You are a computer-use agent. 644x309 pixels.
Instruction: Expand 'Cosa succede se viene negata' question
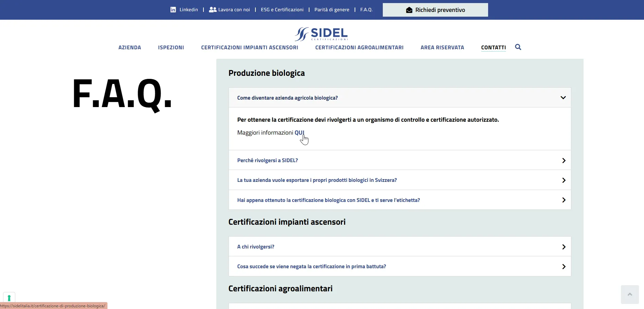click(311, 267)
